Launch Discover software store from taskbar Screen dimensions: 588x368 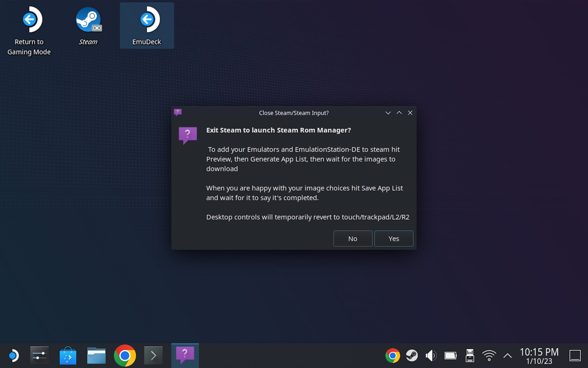click(x=68, y=356)
